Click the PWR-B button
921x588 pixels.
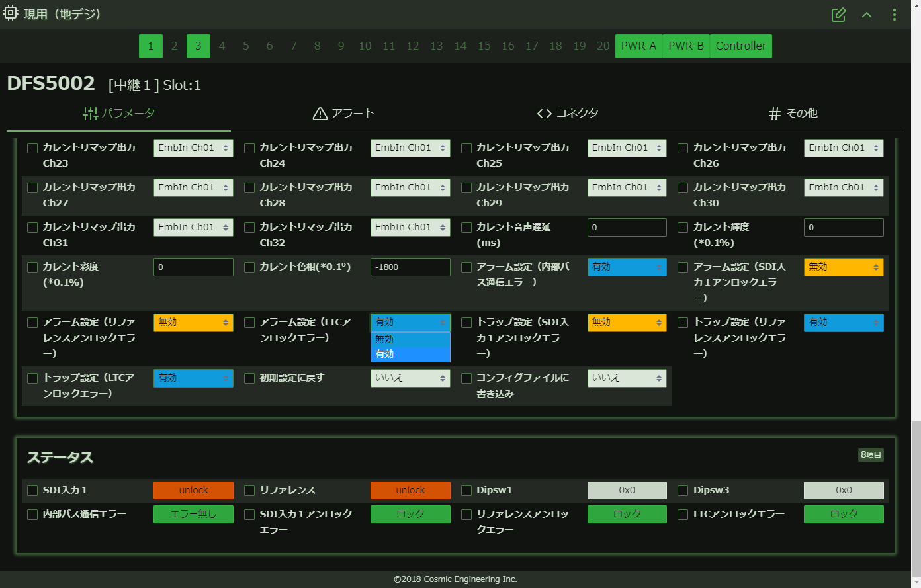pyautogui.click(x=685, y=46)
